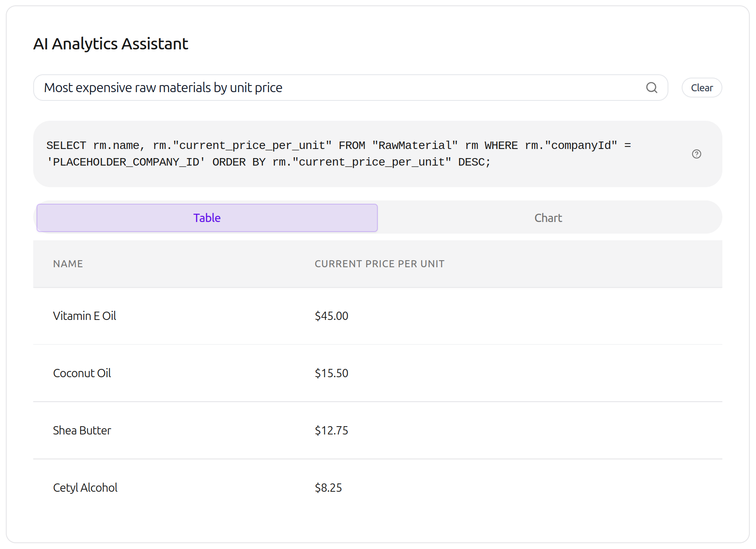Select the Cetyl Alcohol name cell
756x549 pixels.
pyautogui.click(x=85, y=488)
